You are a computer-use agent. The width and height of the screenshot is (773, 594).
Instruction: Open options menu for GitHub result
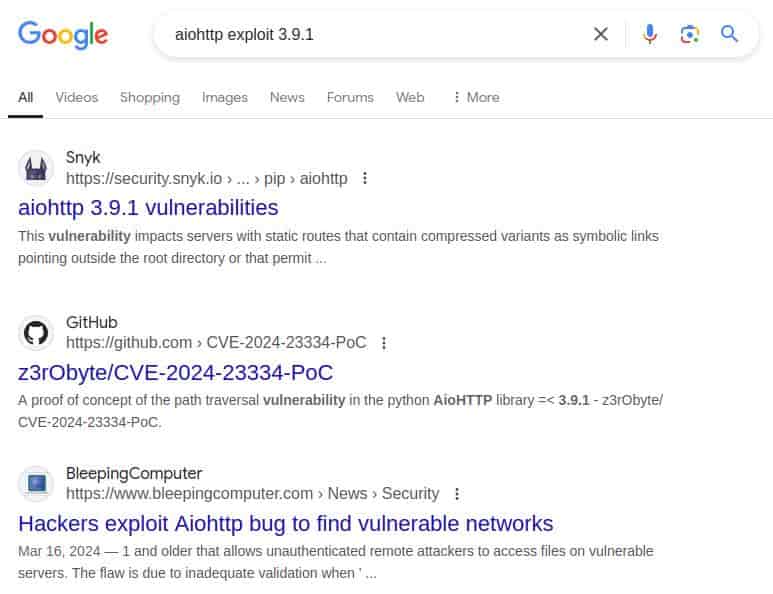pyautogui.click(x=384, y=343)
